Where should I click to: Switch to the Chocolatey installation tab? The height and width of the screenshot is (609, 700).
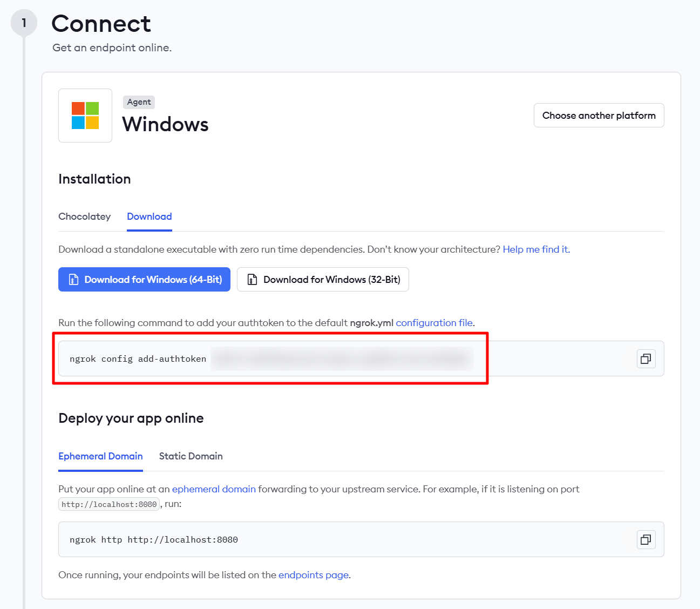pos(84,216)
